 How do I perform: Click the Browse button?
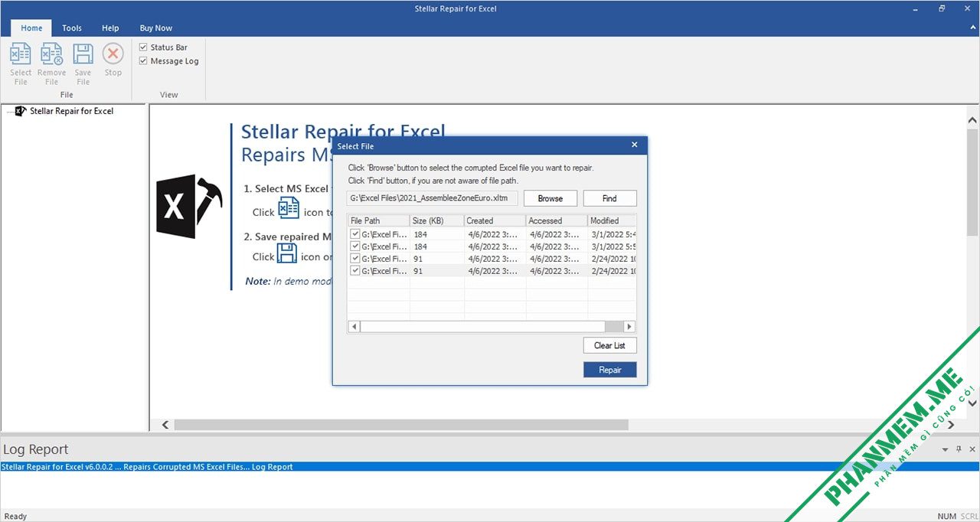(550, 198)
